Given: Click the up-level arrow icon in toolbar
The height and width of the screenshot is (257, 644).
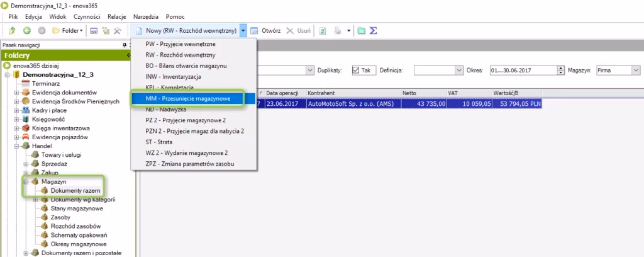Looking at the screenshot, I should tap(13, 30).
